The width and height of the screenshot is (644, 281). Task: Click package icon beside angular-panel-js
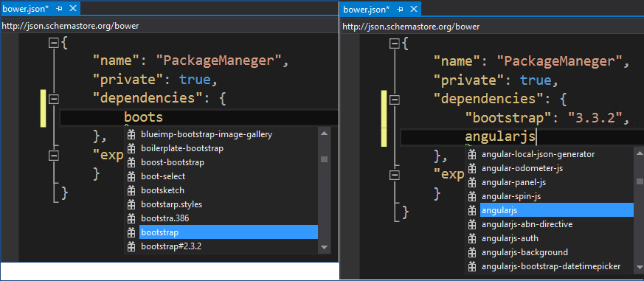click(x=472, y=182)
